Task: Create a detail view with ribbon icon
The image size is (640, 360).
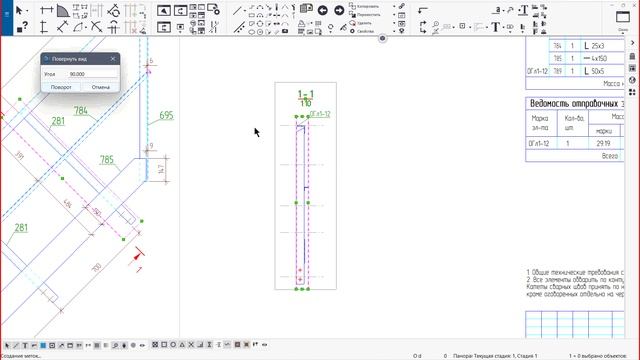Action: (x=180, y=11)
